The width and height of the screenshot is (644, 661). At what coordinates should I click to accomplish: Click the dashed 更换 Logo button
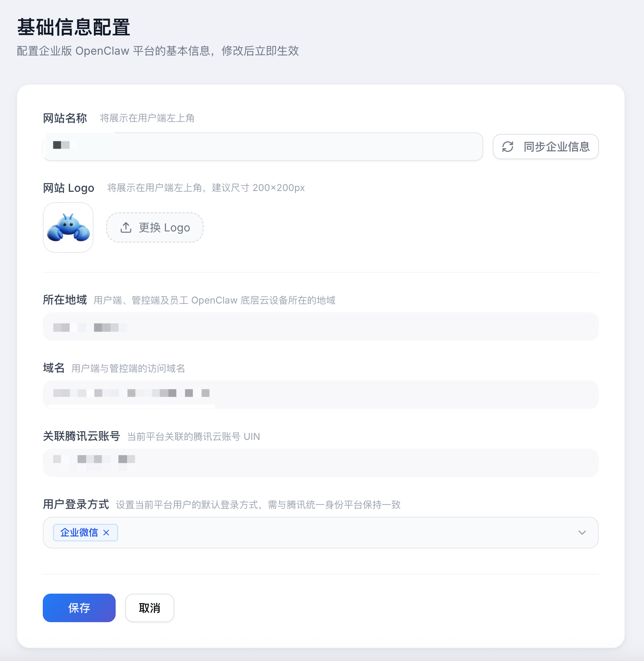[155, 227]
